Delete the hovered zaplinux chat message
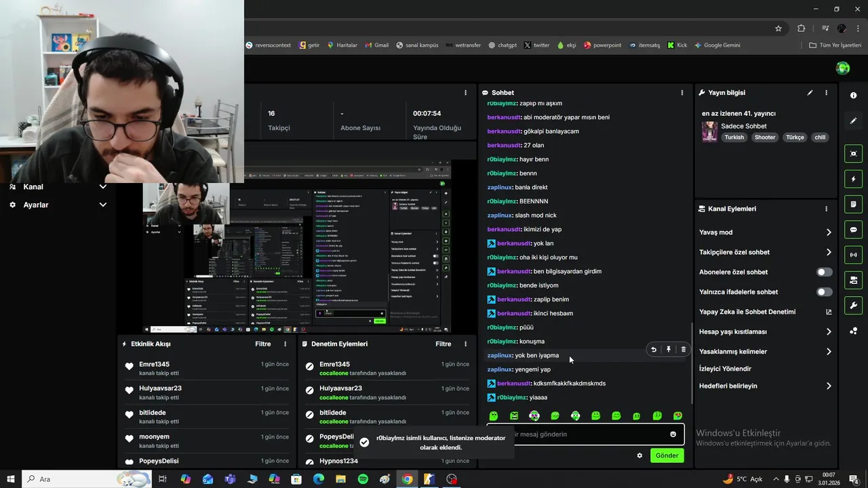Viewport: 868px width, 488px height. tap(683, 350)
